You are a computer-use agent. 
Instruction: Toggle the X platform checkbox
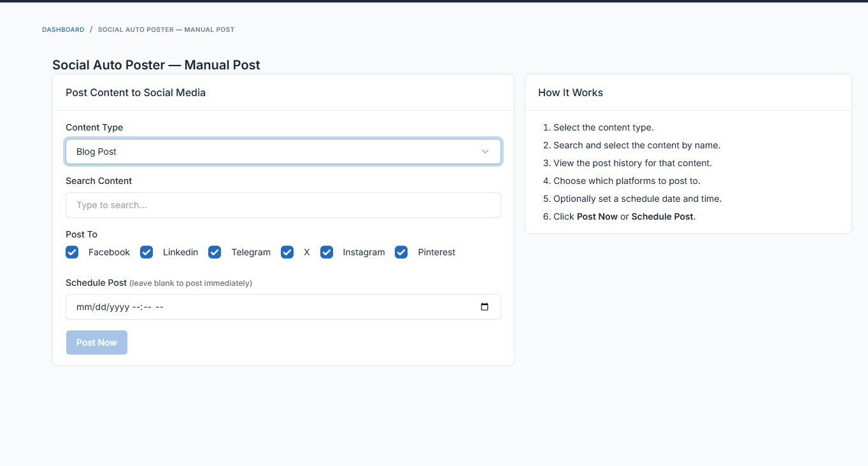pos(287,252)
